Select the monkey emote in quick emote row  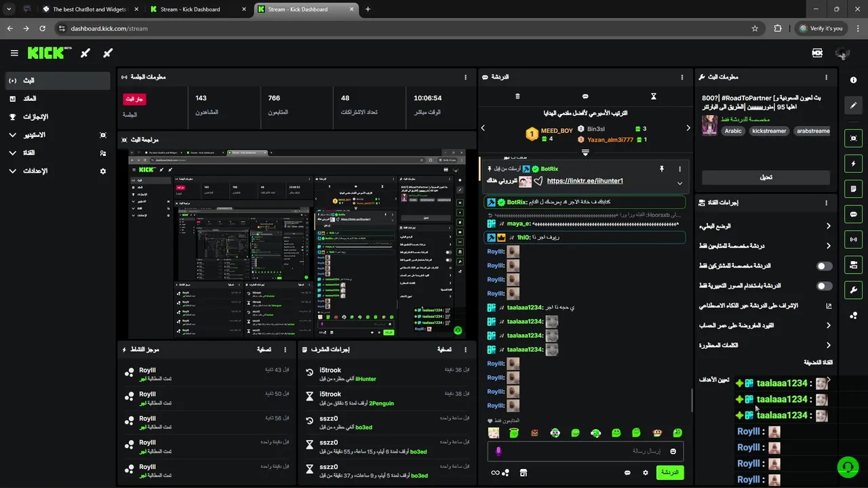656,432
